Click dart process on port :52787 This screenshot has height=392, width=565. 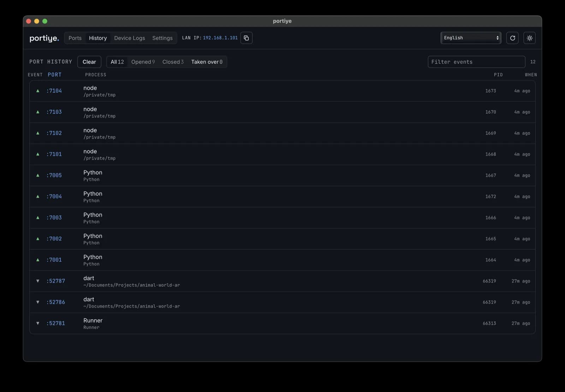point(89,278)
